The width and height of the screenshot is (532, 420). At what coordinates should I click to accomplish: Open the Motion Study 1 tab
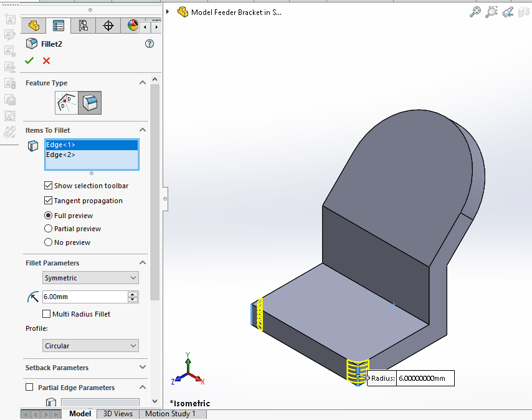pos(172,414)
